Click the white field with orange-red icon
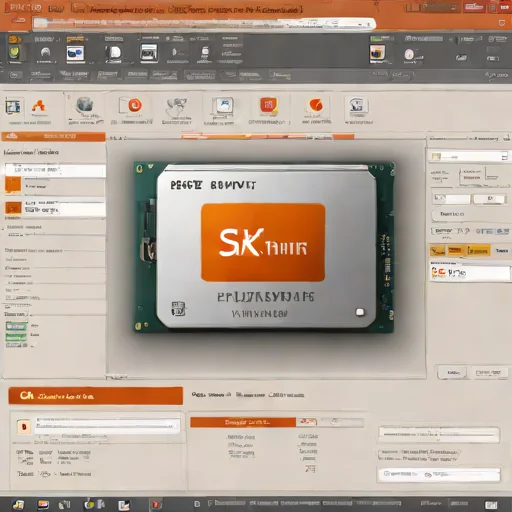The width and height of the screenshot is (512, 512). pyautogui.click(x=469, y=273)
